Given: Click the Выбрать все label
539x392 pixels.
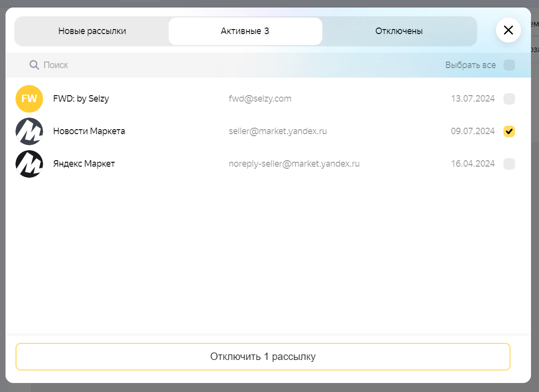Looking at the screenshot, I should [x=470, y=65].
